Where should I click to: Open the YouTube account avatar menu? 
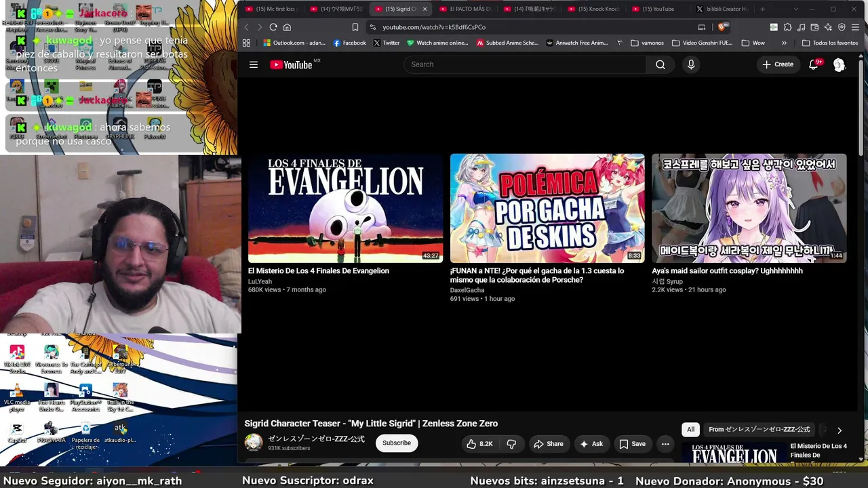point(839,64)
